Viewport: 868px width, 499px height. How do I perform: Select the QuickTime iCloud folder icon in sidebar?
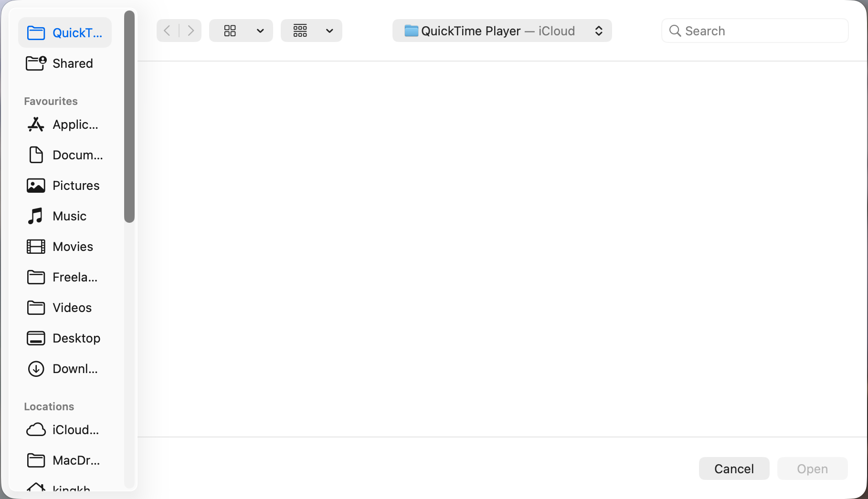click(36, 33)
